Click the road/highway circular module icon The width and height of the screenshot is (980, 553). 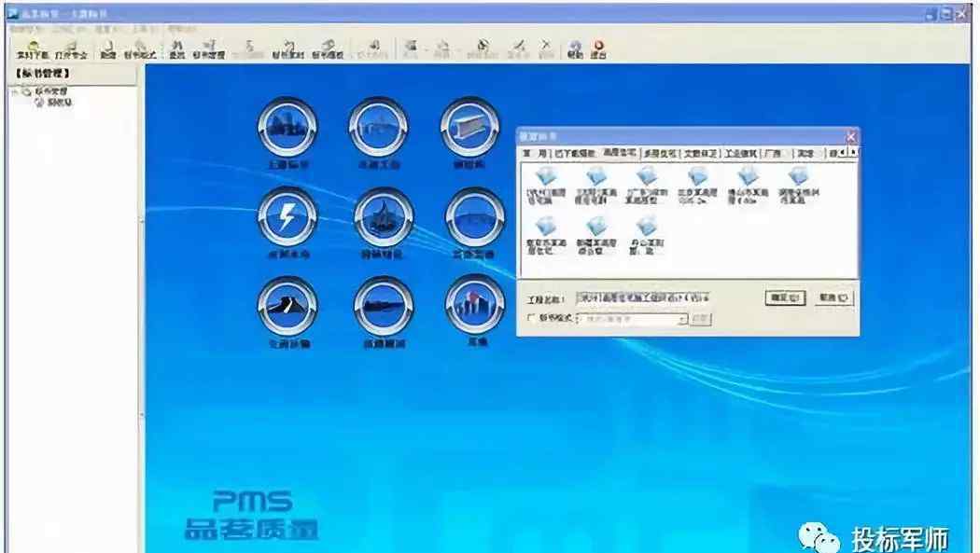click(287, 307)
